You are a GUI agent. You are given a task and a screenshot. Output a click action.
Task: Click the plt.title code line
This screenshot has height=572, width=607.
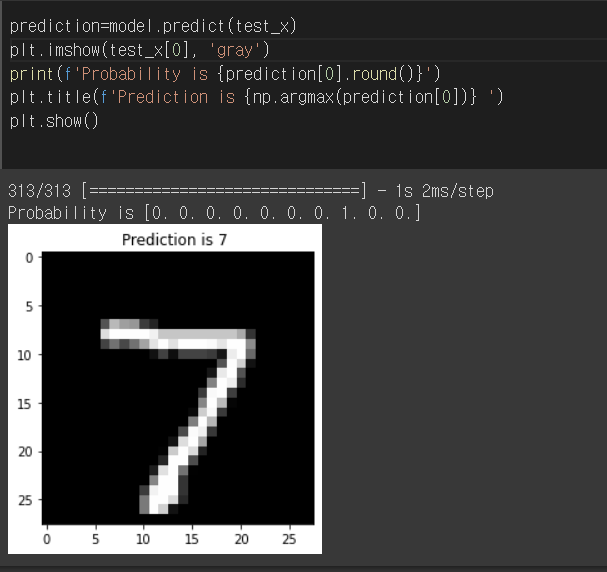pyautogui.click(x=256, y=97)
